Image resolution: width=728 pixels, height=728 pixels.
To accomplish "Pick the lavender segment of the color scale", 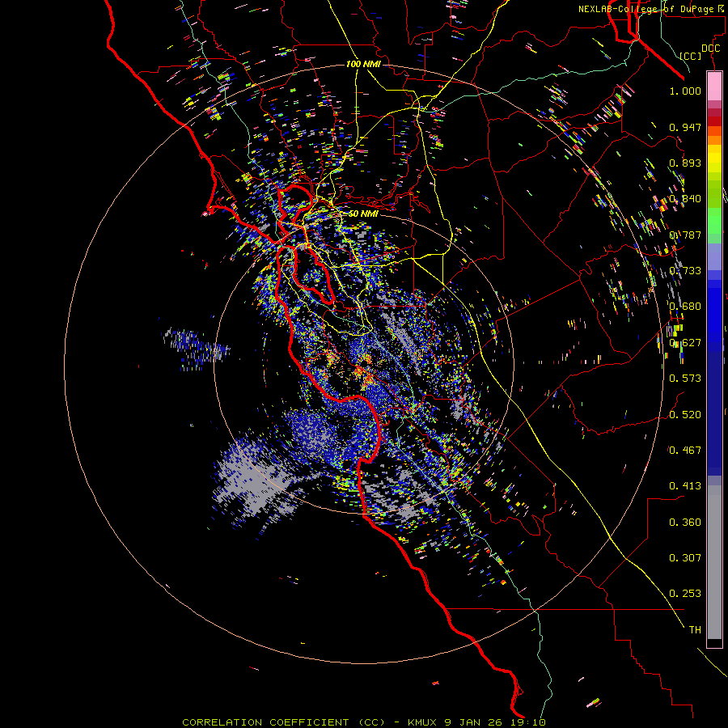I will 714,256.
